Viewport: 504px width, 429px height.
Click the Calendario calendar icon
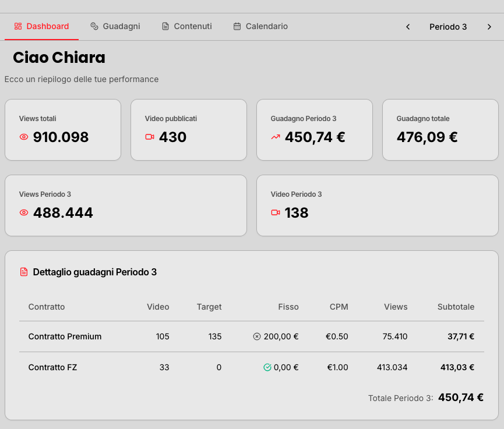tap(237, 26)
